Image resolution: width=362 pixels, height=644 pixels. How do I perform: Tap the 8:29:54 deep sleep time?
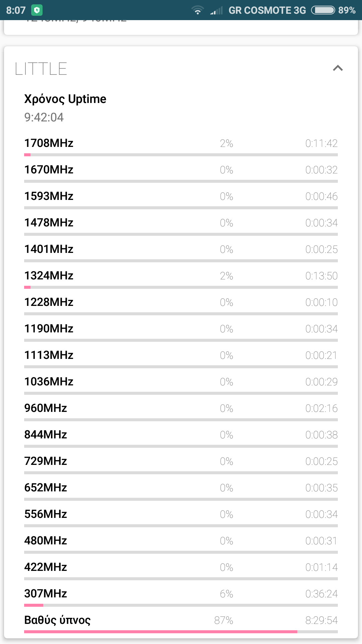pyautogui.click(x=321, y=620)
